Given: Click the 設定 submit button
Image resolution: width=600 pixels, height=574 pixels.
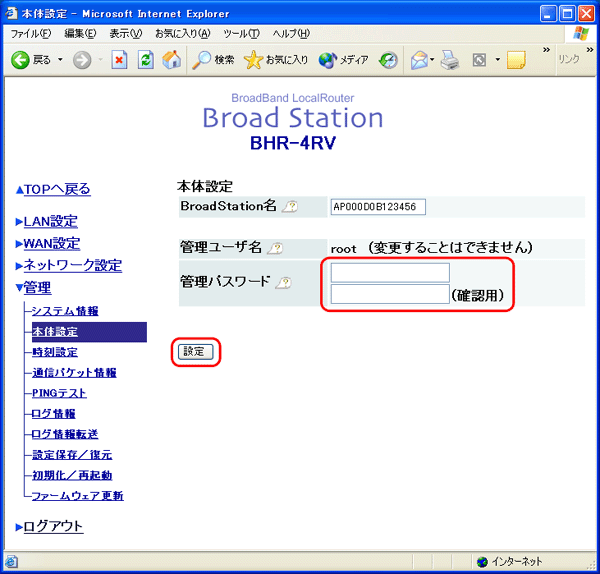Looking at the screenshot, I should click(195, 352).
